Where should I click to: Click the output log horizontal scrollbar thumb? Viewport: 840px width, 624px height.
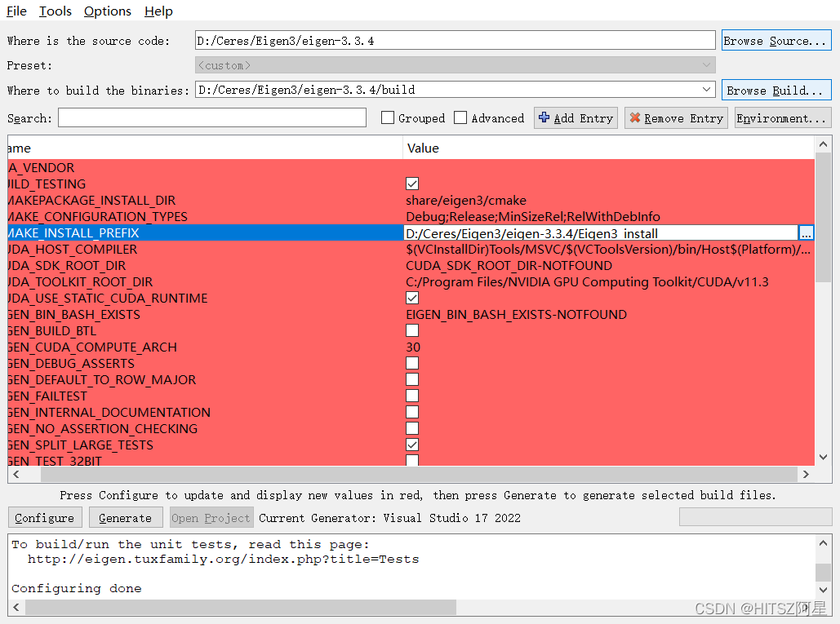[x=241, y=608]
